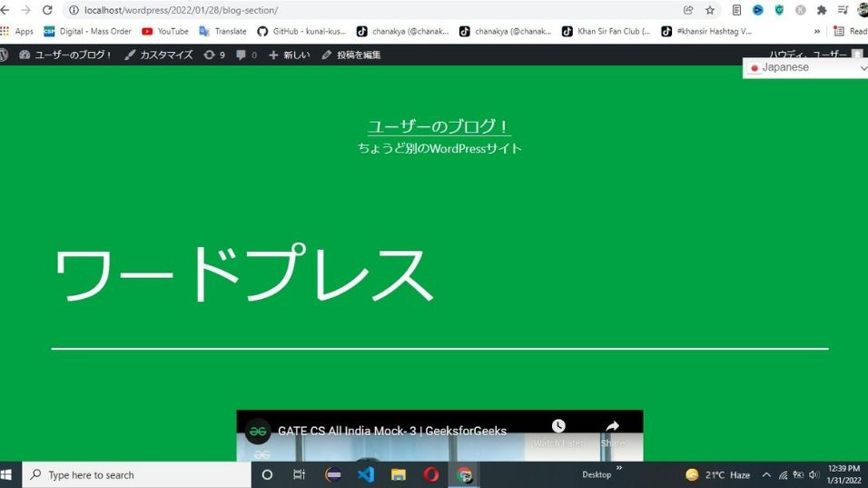The image size is (868, 488).
Task: Click the taskbar search box
Action: (137, 474)
